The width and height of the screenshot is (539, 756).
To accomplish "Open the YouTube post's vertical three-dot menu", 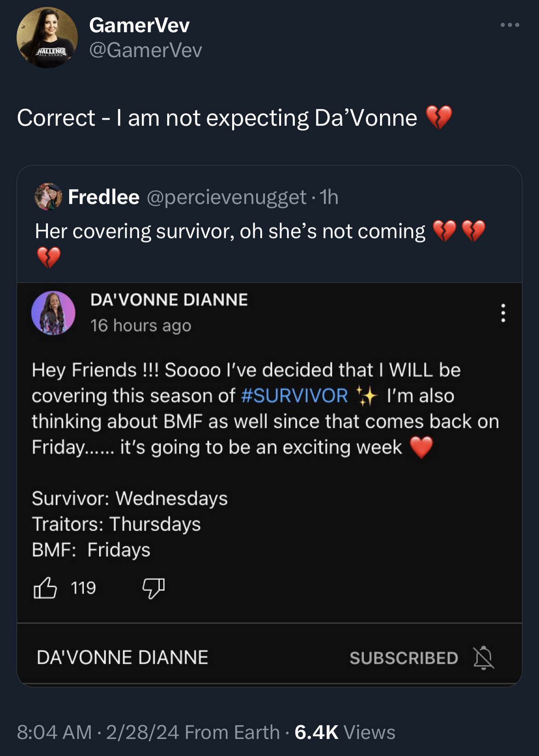I will (x=503, y=313).
